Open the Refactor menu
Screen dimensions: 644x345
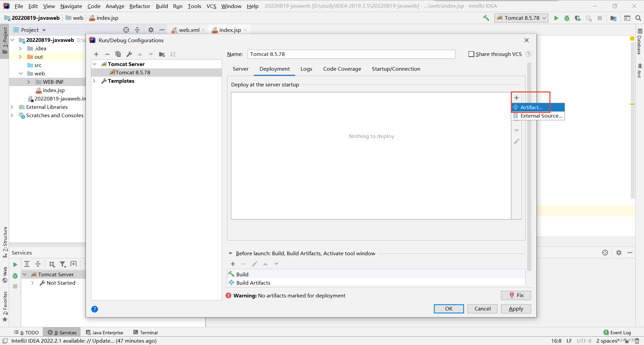tap(140, 6)
